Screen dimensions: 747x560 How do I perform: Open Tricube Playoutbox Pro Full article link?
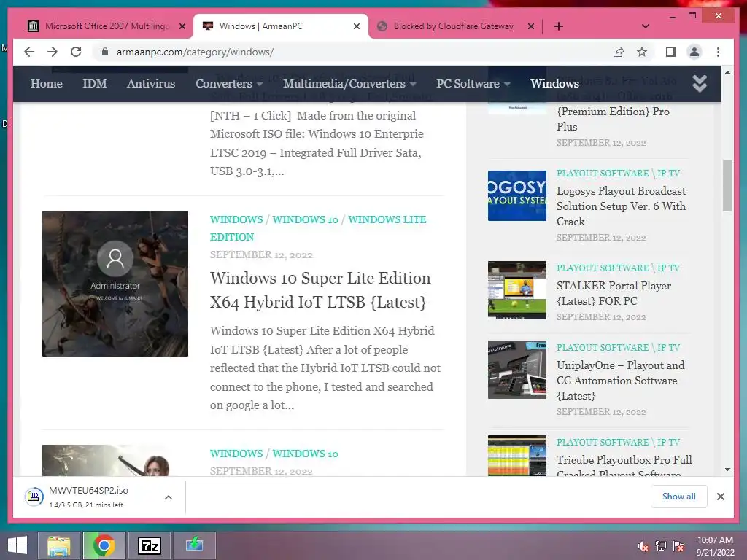[x=624, y=467]
